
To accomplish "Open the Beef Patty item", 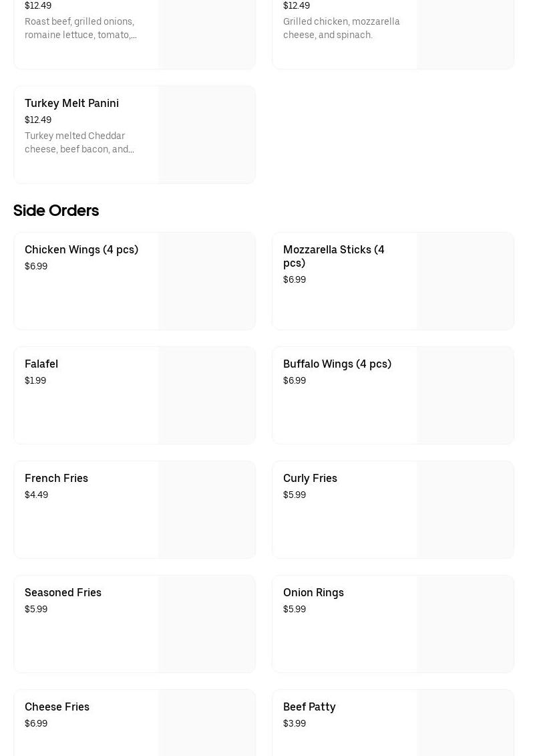I will click(309, 707).
